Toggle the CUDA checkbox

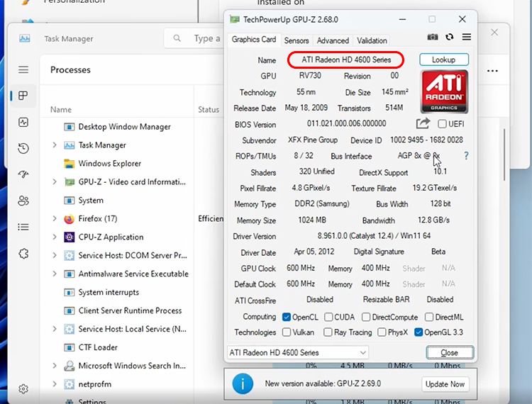(328, 317)
